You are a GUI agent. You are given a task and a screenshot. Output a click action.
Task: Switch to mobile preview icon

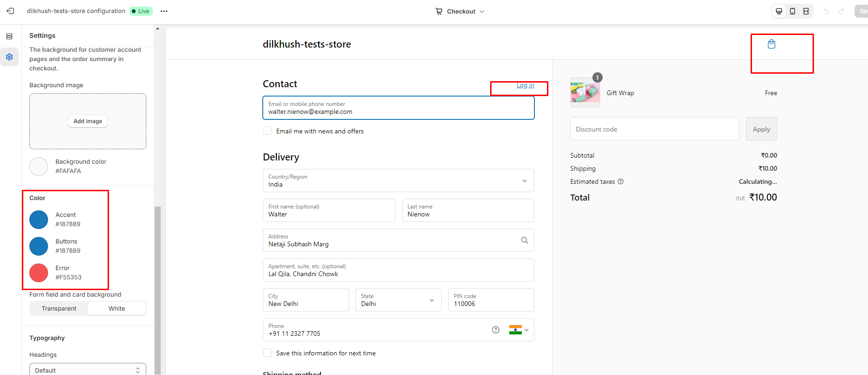point(793,11)
